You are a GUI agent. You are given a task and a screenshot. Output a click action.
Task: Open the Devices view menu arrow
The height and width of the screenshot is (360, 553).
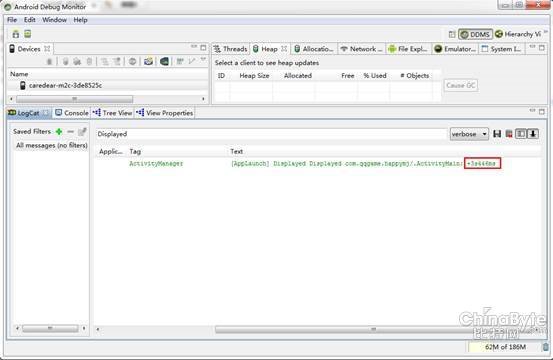[x=203, y=60]
